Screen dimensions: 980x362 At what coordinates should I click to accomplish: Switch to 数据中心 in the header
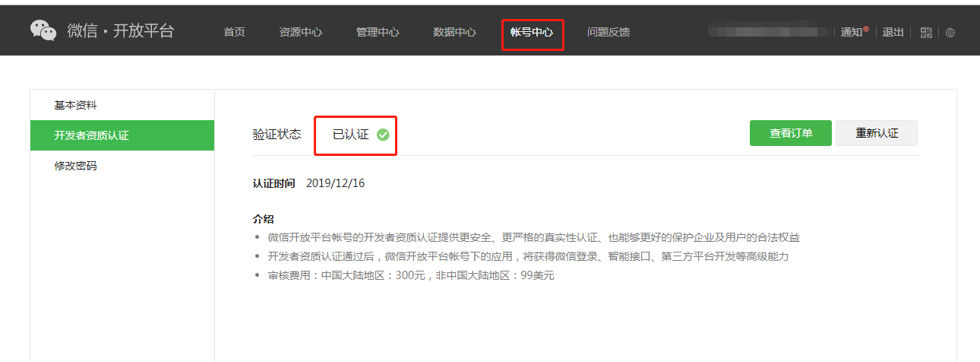pos(454,32)
